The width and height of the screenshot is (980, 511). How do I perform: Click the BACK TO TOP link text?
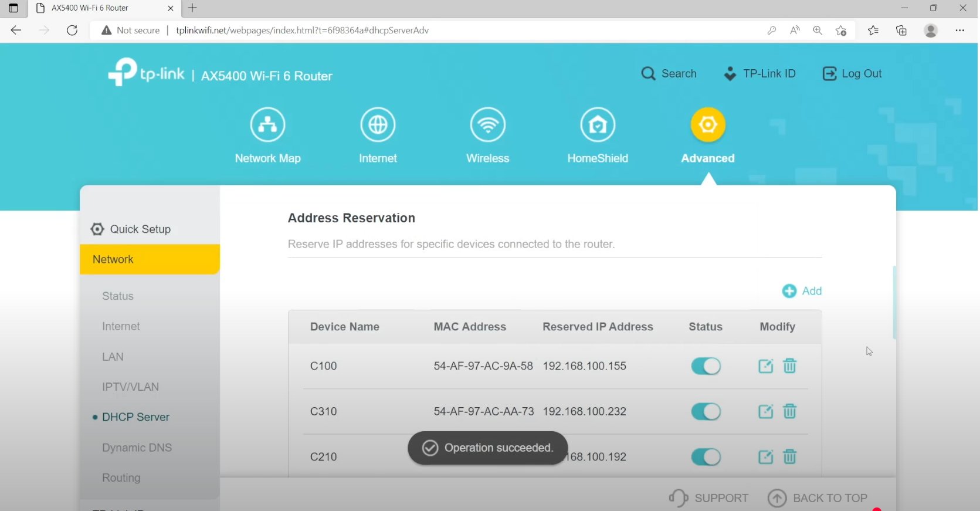[x=830, y=498]
